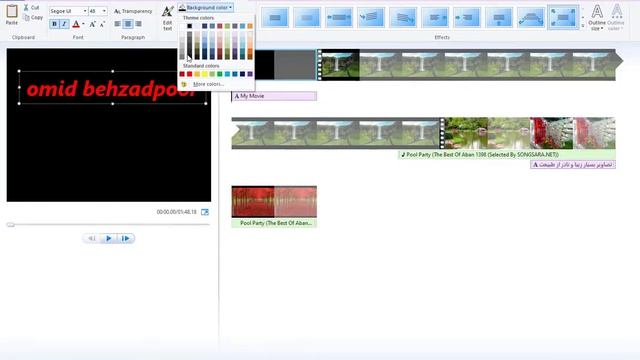Step back with the previous frame button
This screenshot has width=640, height=360.
(x=92, y=238)
